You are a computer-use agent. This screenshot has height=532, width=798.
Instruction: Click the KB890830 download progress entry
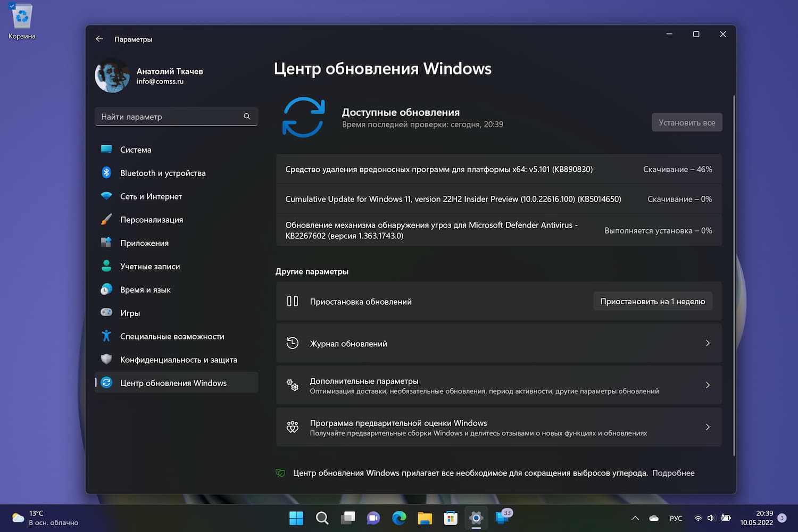click(x=498, y=169)
